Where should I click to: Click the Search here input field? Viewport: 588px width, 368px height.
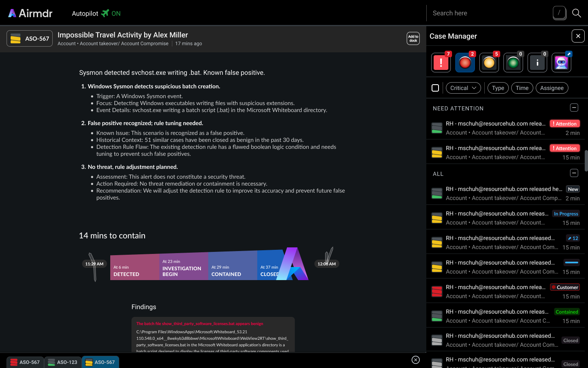coord(490,13)
